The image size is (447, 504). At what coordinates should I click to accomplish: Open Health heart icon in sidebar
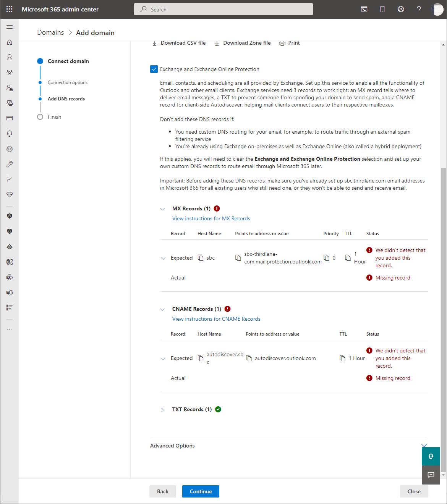coord(10,195)
